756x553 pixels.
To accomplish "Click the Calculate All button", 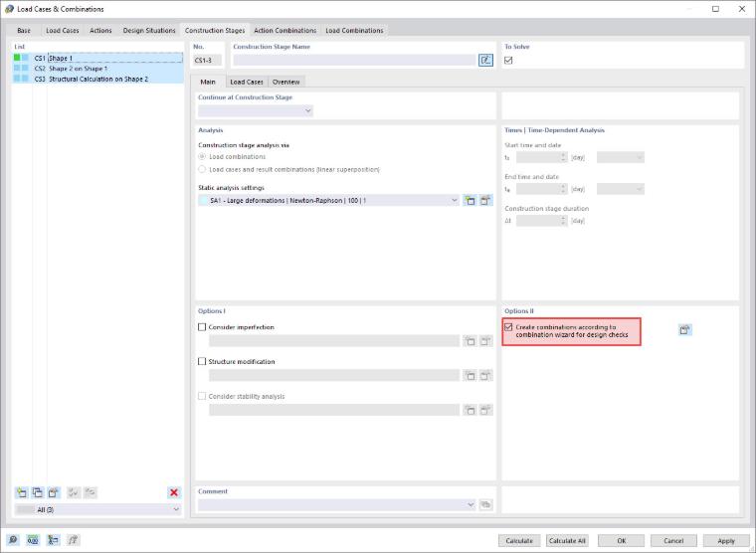I will click(567, 540).
